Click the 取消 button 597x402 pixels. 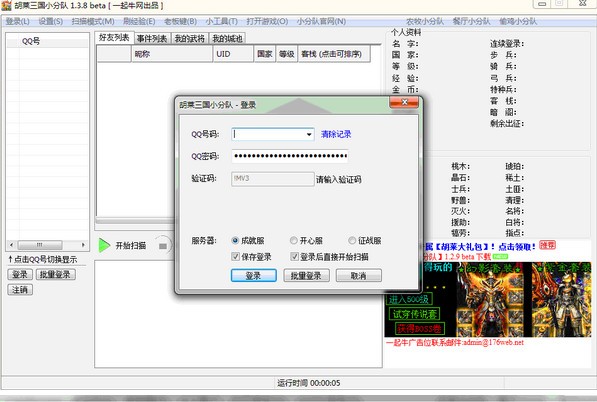pyautogui.click(x=358, y=276)
